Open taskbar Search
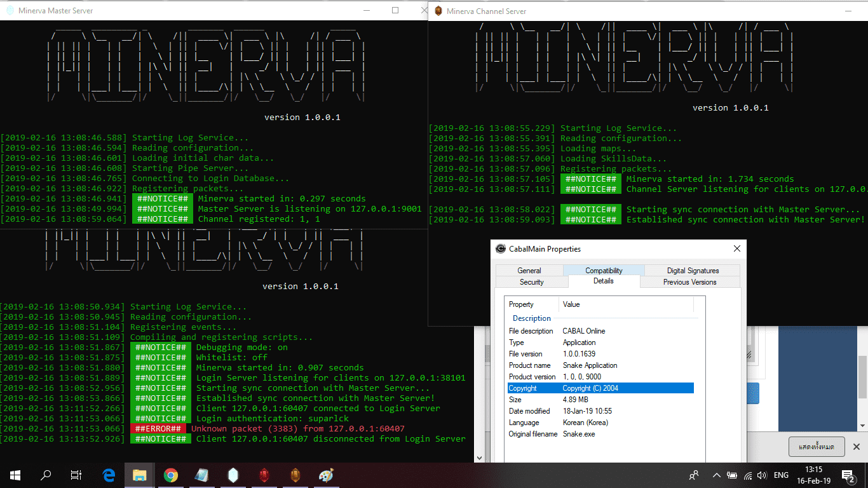868x488 pixels. [46, 475]
